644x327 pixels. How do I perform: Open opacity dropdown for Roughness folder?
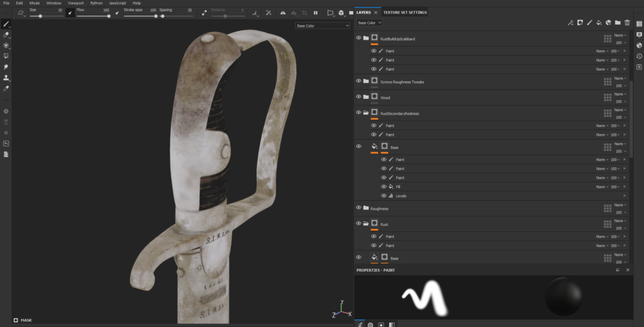(621, 213)
